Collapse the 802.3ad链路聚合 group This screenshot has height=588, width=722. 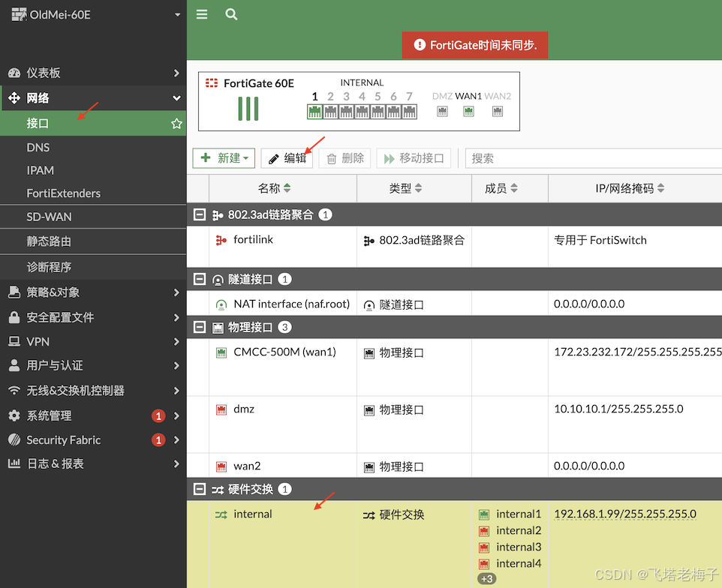pyautogui.click(x=200, y=214)
